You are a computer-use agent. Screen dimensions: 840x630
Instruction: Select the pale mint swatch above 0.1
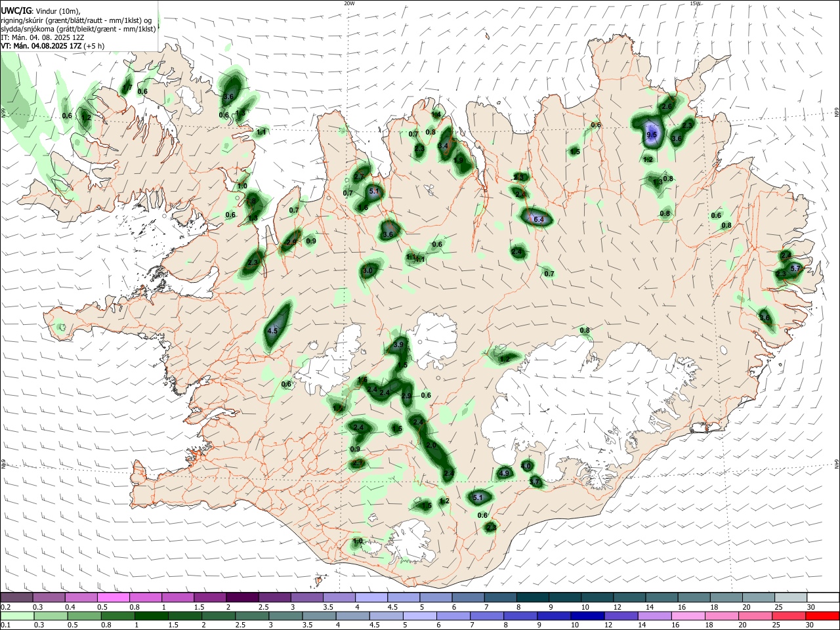click(x=17, y=616)
